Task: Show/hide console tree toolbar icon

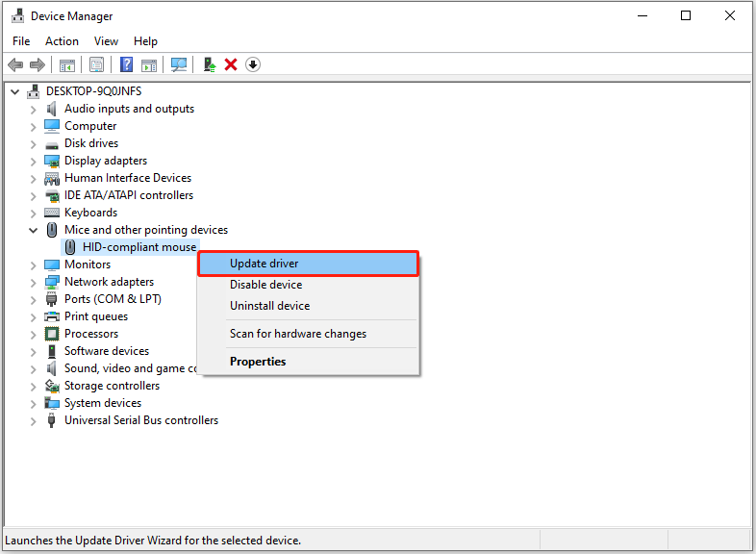Action: [x=67, y=64]
